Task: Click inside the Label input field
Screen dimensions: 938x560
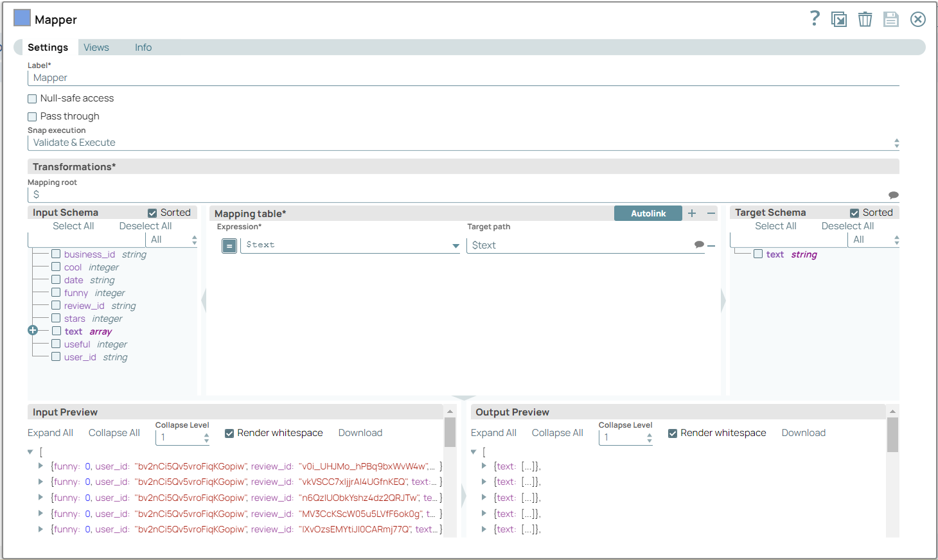Action: click(257, 77)
